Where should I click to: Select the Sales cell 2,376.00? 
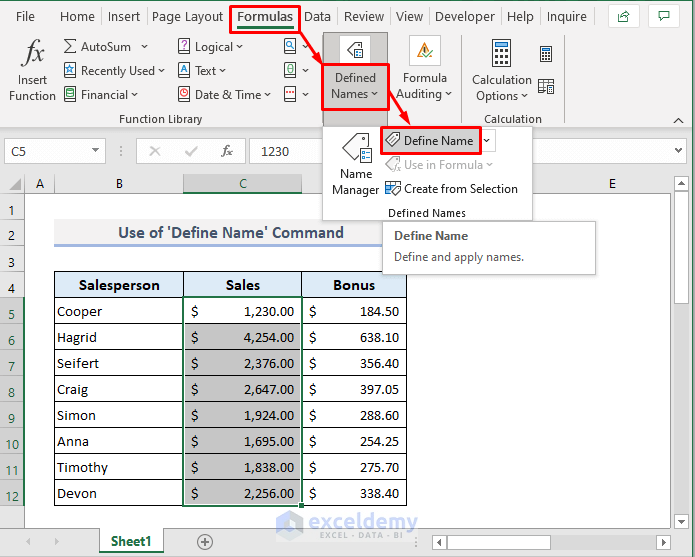(242, 363)
